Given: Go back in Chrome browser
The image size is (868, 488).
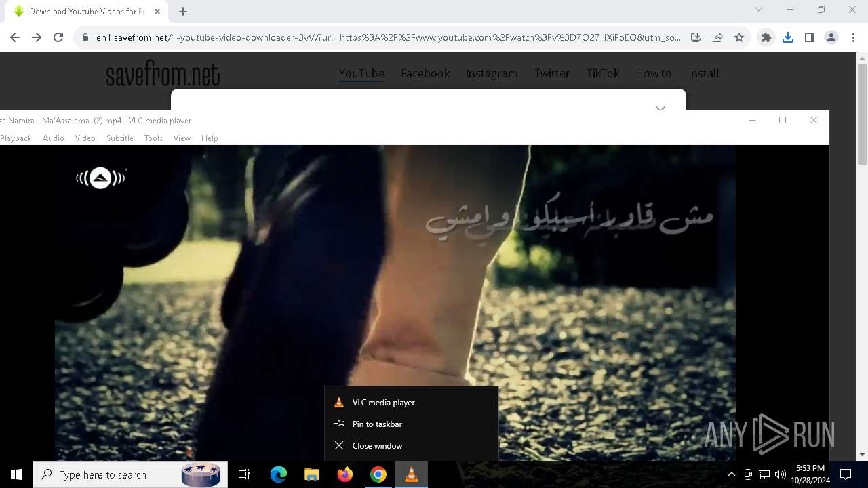Looking at the screenshot, I should click(x=15, y=37).
